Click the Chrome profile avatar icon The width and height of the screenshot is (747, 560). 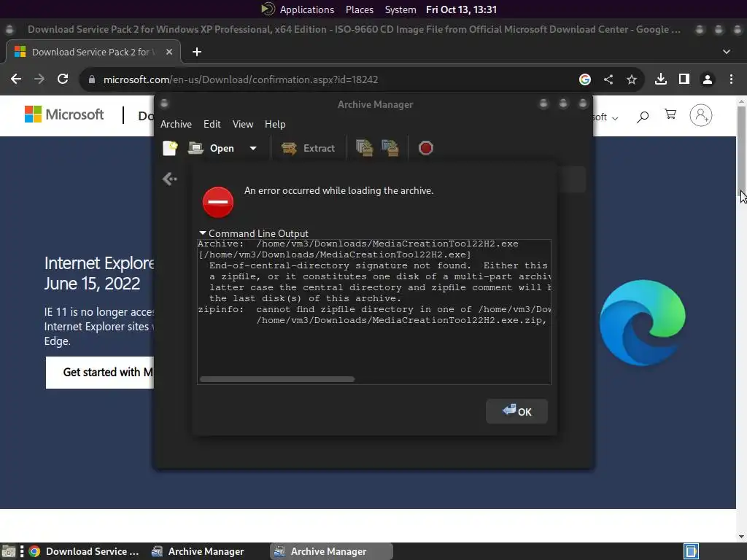tap(708, 79)
